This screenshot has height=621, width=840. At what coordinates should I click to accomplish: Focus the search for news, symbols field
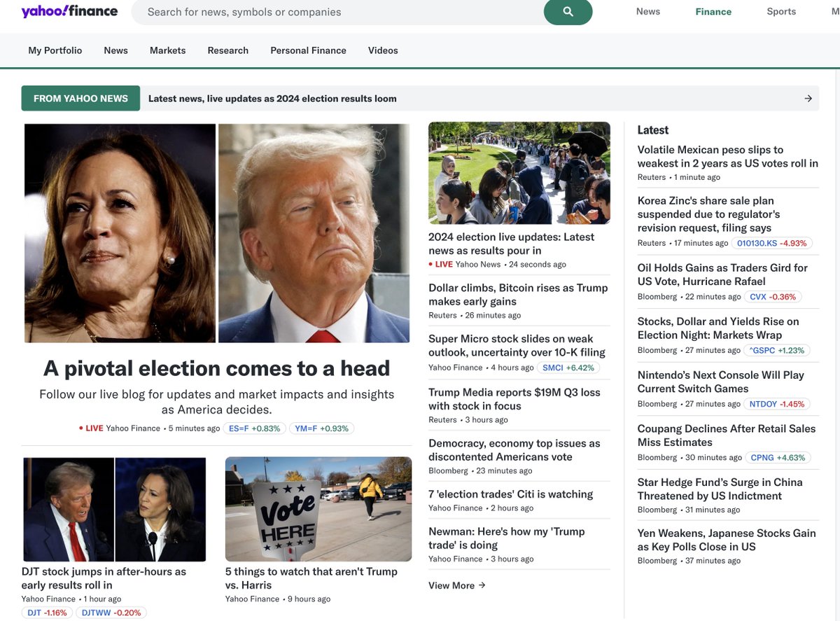pyautogui.click(x=337, y=12)
